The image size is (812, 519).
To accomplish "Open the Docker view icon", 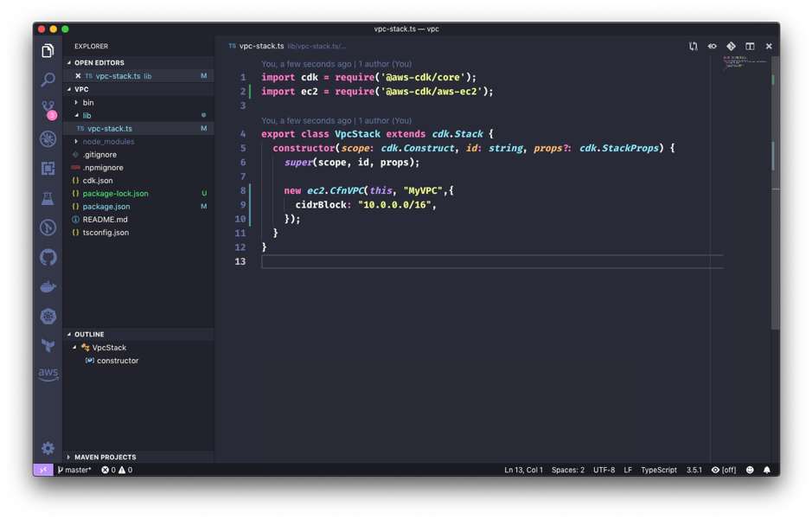I will (48, 286).
